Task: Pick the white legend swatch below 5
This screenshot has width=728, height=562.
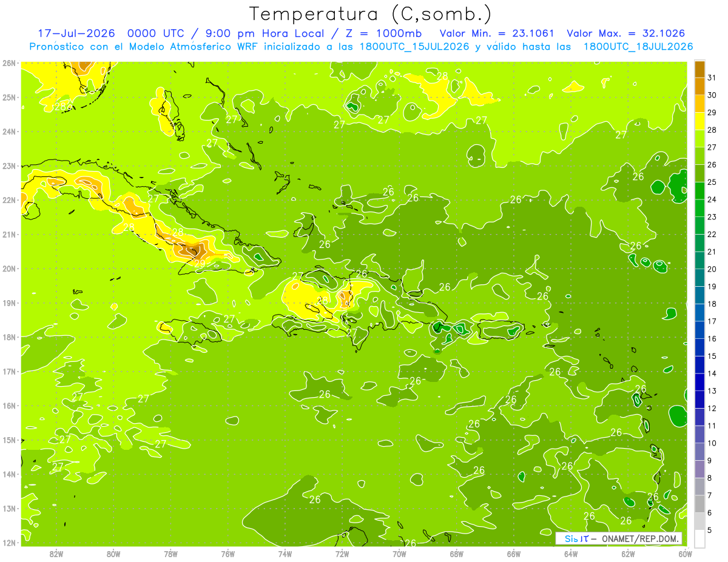Action: click(699, 538)
